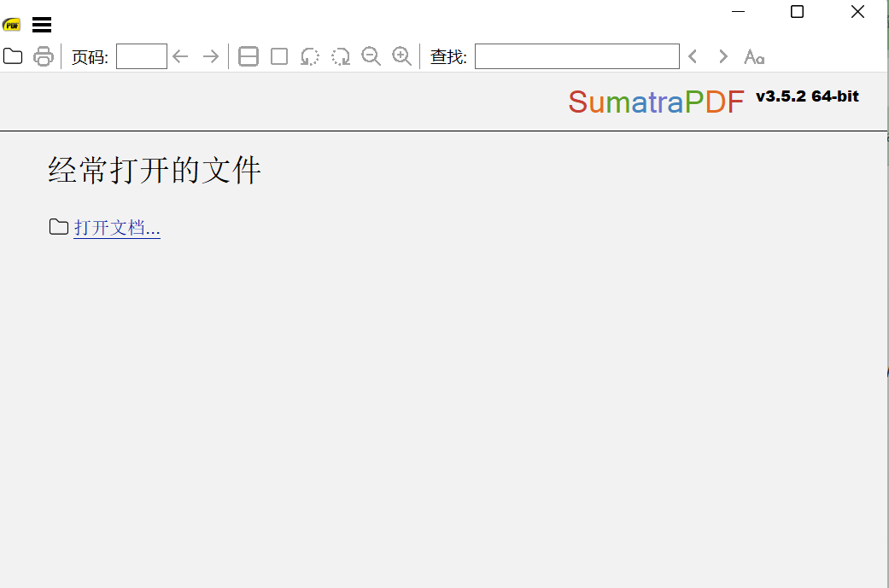Zoom in using the magnifier icon
This screenshot has height=588, width=889.
pyautogui.click(x=401, y=55)
